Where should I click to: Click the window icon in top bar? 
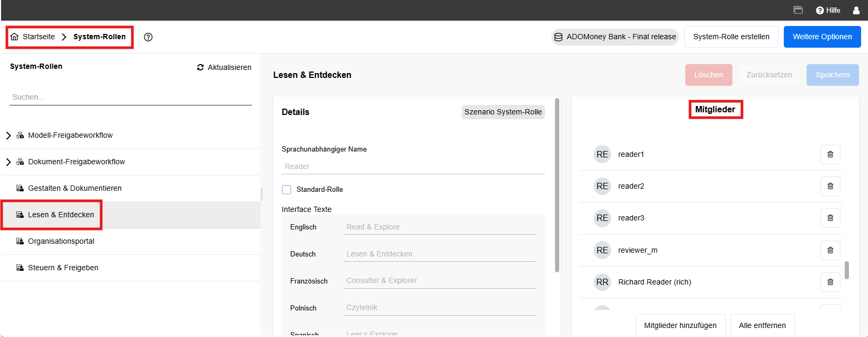click(x=798, y=10)
